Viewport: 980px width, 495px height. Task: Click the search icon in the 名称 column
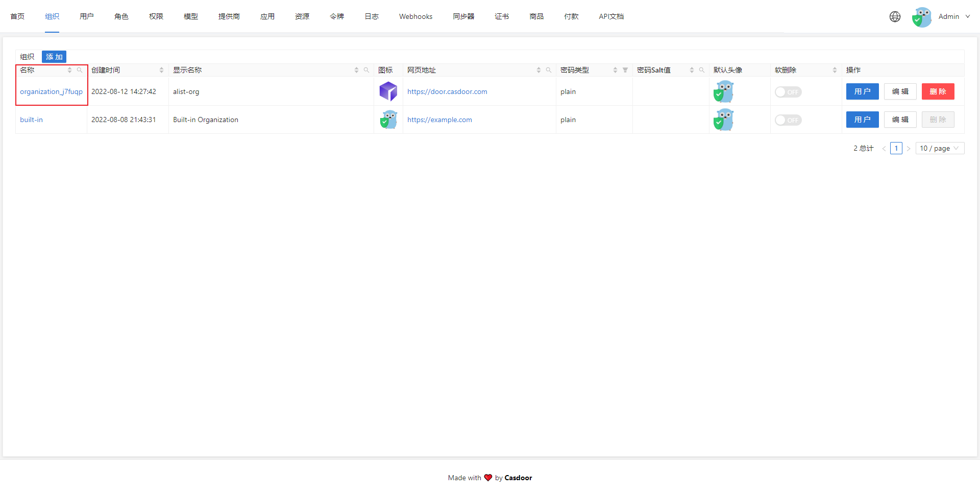80,70
